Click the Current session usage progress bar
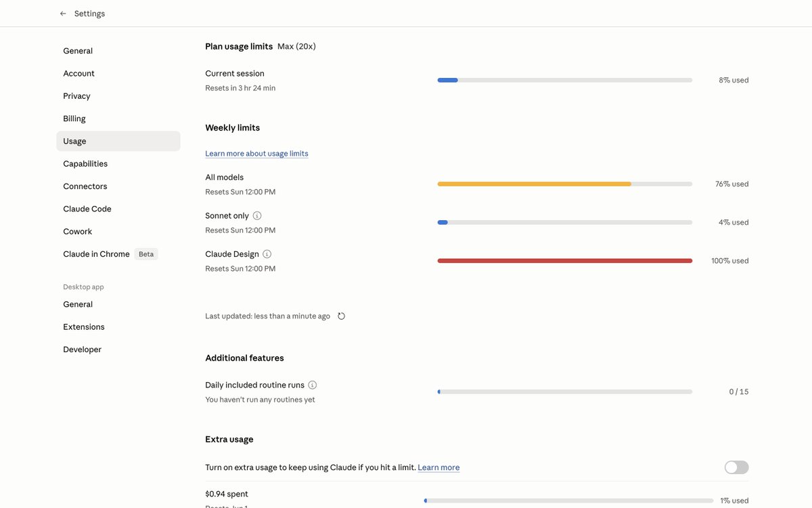Viewport: 812px width, 508px height. tap(565, 80)
